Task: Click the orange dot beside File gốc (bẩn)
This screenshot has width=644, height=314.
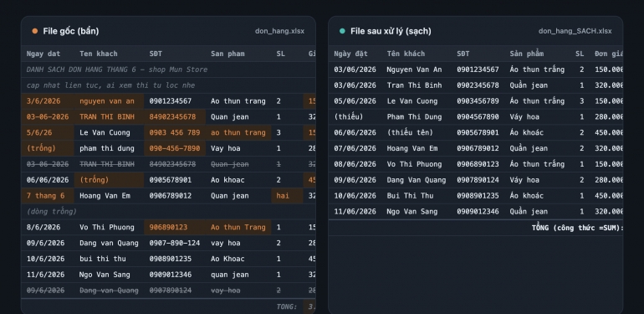Action: coord(35,31)
